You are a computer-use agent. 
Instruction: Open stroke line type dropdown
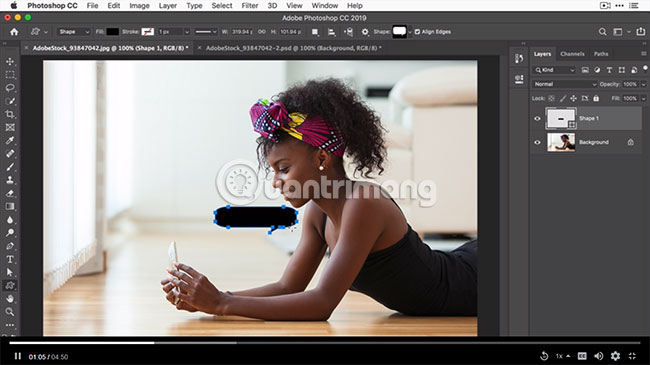click(x=206, y=32)
